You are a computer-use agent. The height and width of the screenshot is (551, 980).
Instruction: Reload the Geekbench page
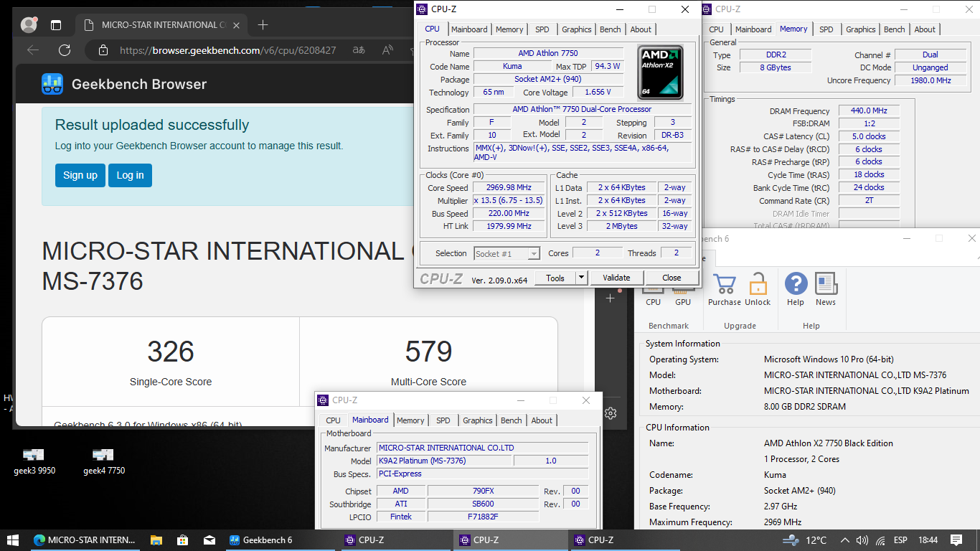tap(65, 50)
